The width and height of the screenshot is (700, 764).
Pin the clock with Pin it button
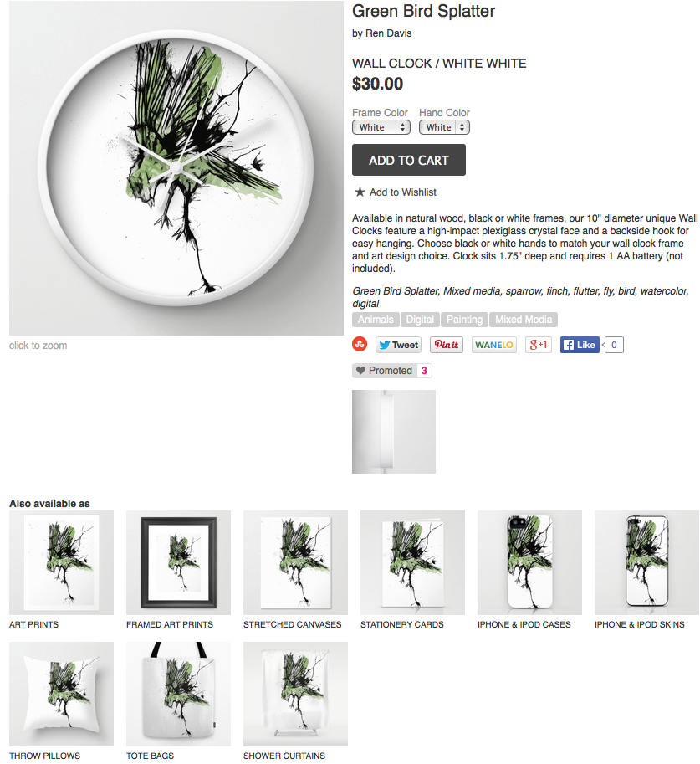pyautogui.click(x=447, y=345)
